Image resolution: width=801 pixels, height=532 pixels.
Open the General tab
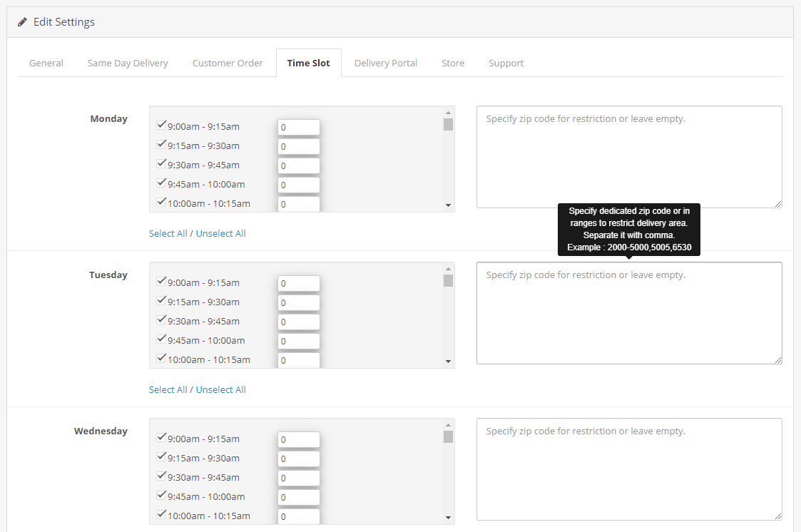pos(46,63)
